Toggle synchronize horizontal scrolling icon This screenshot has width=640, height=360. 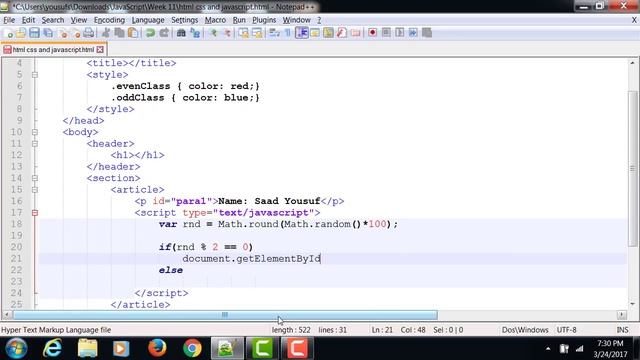tap(257, 33)
